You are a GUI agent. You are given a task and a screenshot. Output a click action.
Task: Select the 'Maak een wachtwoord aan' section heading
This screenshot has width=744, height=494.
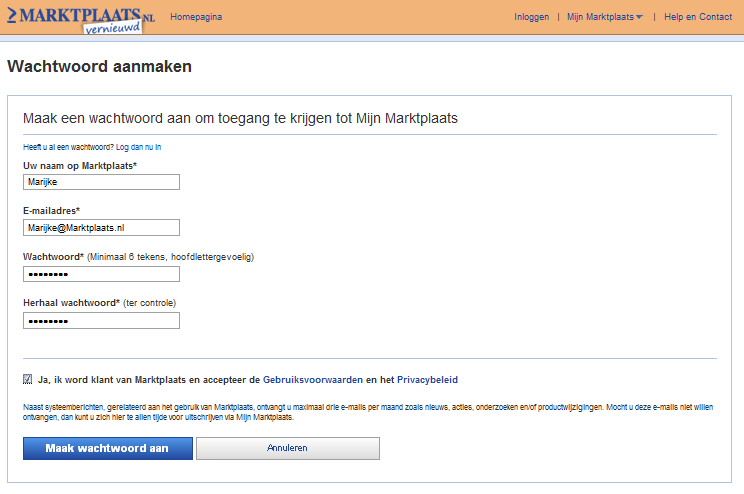tap(241, 118)
